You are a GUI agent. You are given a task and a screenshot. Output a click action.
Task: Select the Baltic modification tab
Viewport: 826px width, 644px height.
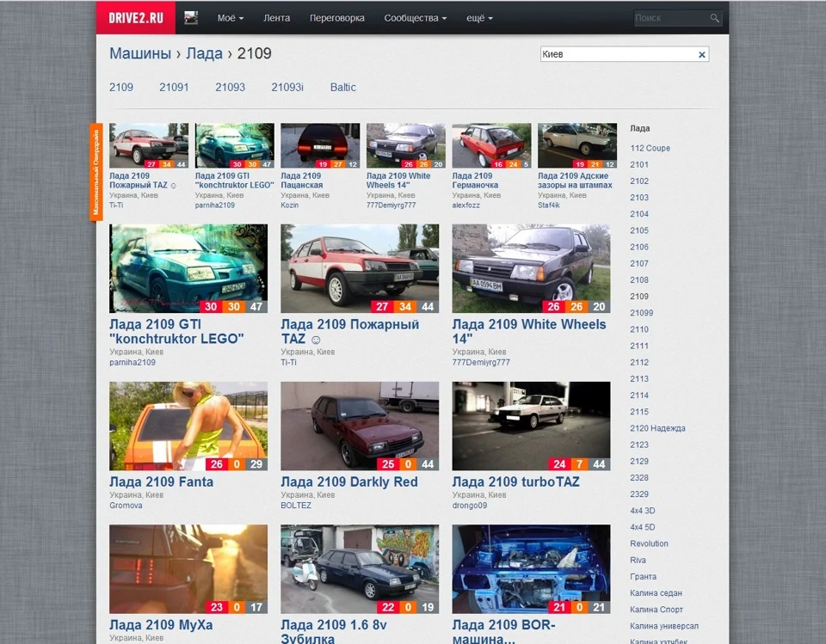click(x=343, y=88)
